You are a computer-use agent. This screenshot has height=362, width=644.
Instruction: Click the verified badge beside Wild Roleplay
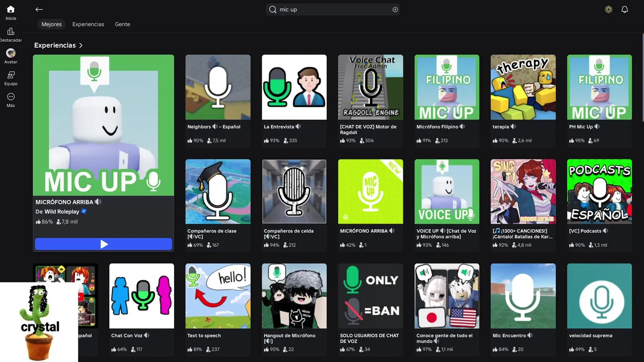84,211
